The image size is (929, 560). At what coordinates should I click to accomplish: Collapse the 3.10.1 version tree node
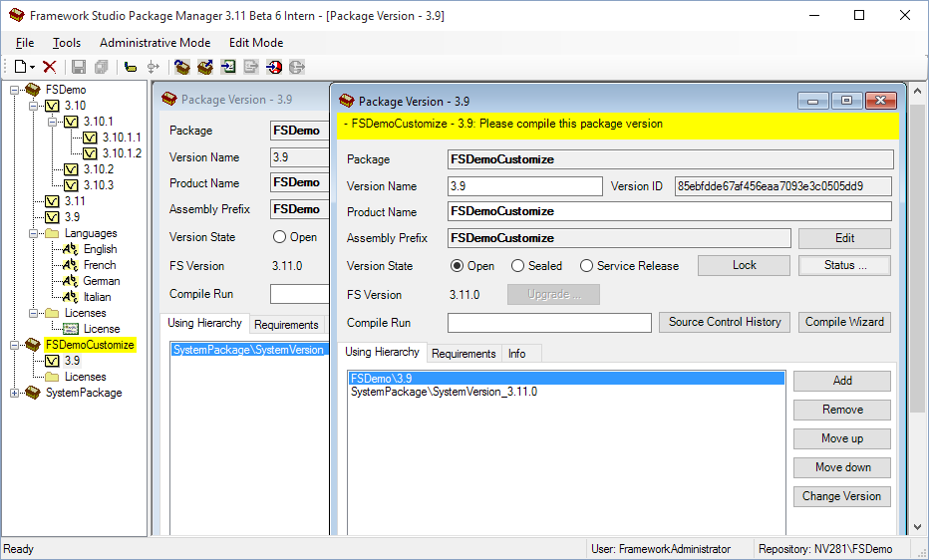click(x=52, y=122)
